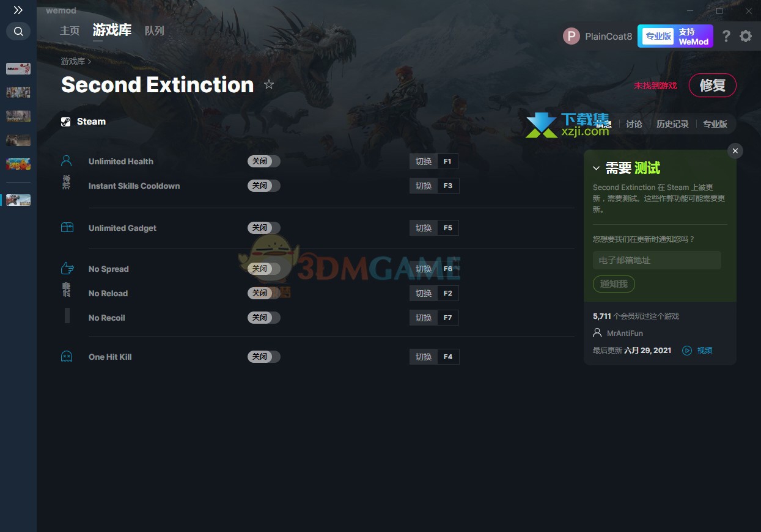
Task: Toggle Unlimited Health on
Action: [264, 161]
